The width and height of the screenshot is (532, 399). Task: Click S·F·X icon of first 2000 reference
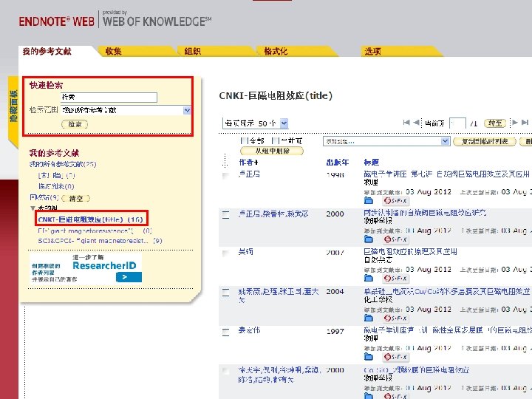(x=395, y=239)
